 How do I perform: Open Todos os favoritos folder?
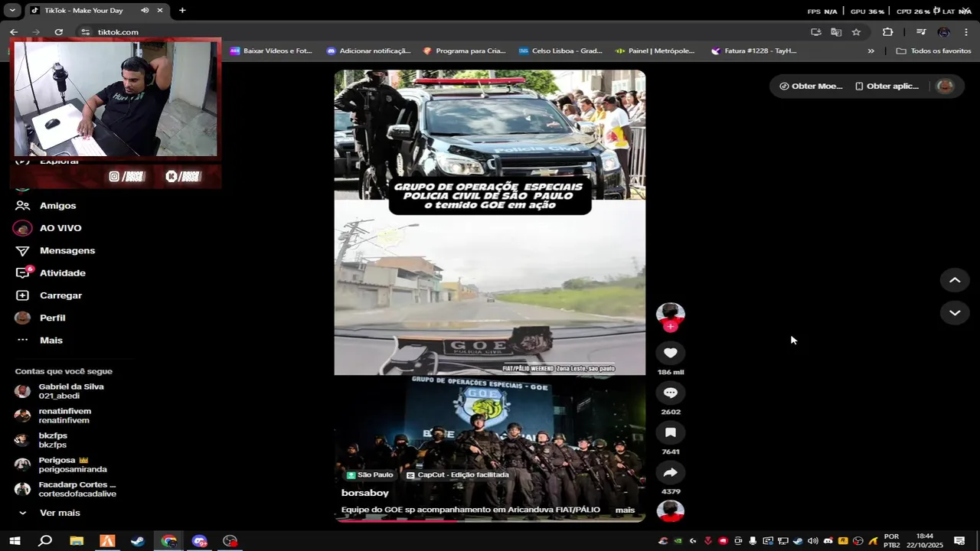[x=934, y=51]
